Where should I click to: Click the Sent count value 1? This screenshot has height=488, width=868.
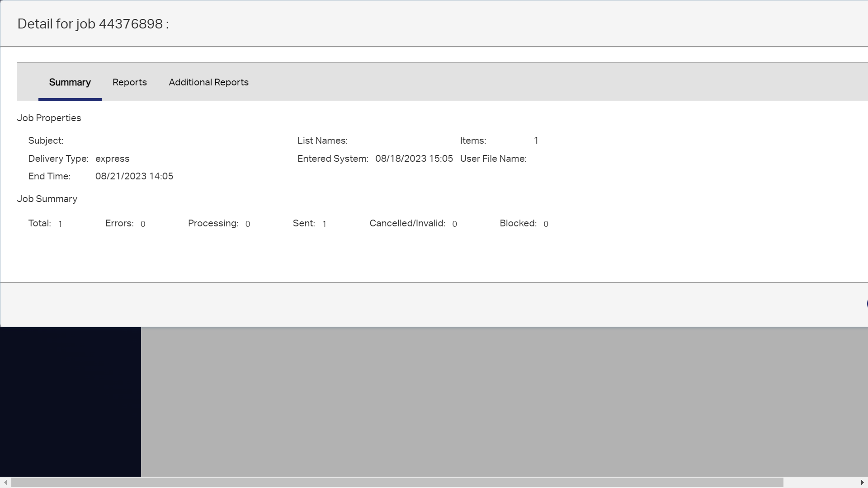(x=325, y=224)
